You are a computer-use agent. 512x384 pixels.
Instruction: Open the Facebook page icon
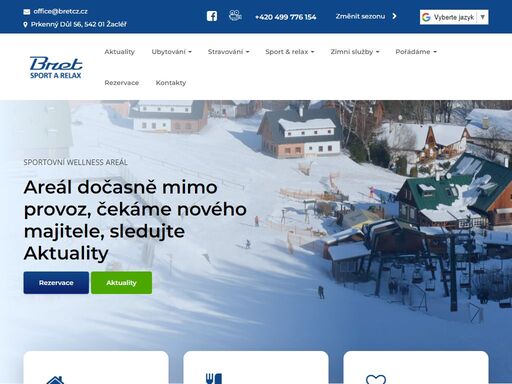212,16
